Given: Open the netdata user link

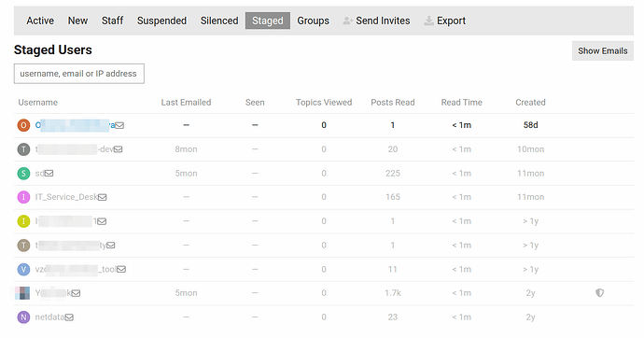Looking at the screenshot, I should click(x=49, y=317).
